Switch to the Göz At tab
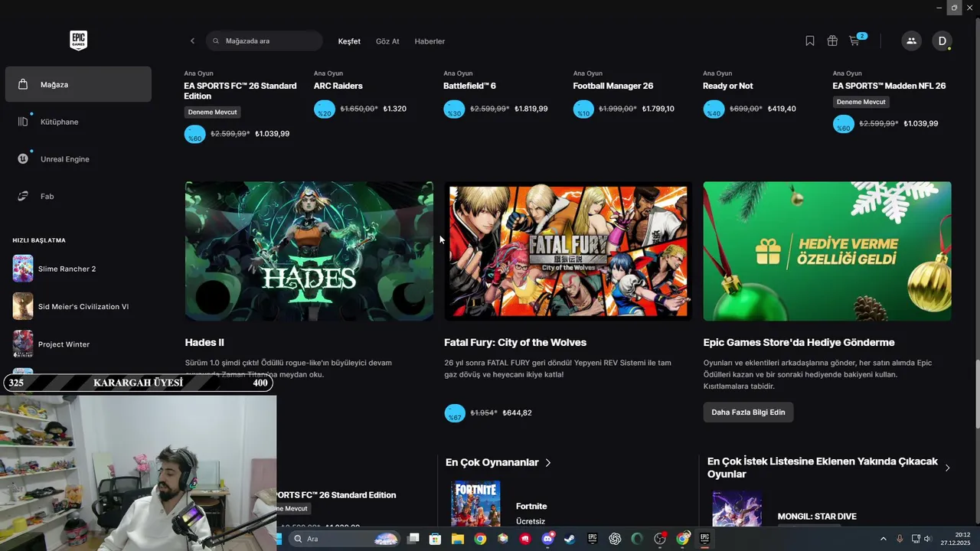The height and width of the screenshot is (551, 980). (x=387, y=41)
